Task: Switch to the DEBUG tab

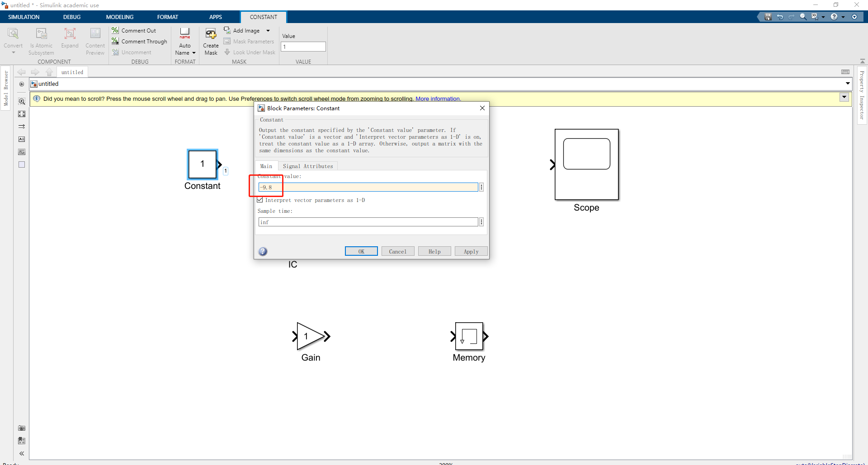Action: (72, 17)
